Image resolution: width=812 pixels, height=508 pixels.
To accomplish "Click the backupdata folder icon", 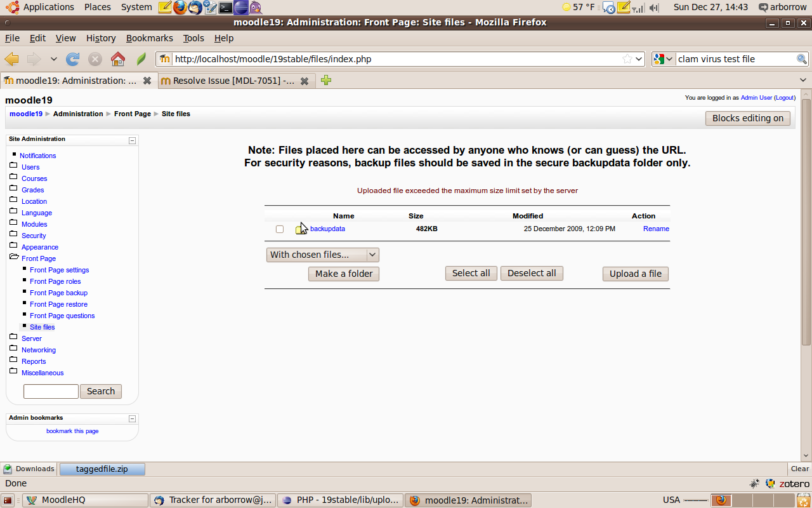I will pyautogui.click(x=301, y=229).
